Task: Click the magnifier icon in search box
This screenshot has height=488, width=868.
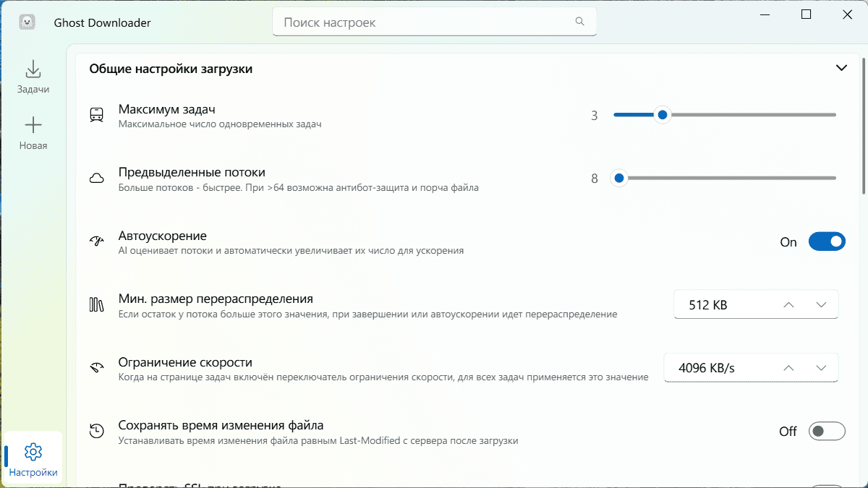Action: (579, 22)
